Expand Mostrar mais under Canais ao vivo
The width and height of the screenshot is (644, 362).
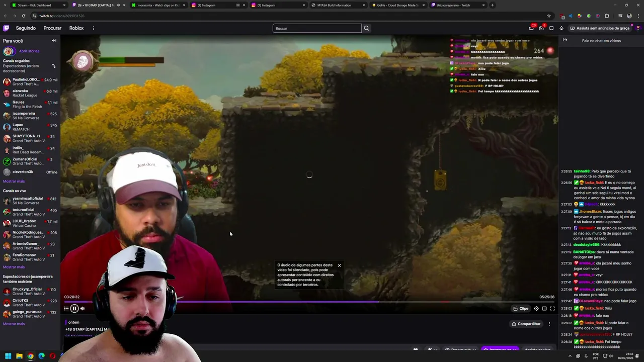tap(14, 267)
